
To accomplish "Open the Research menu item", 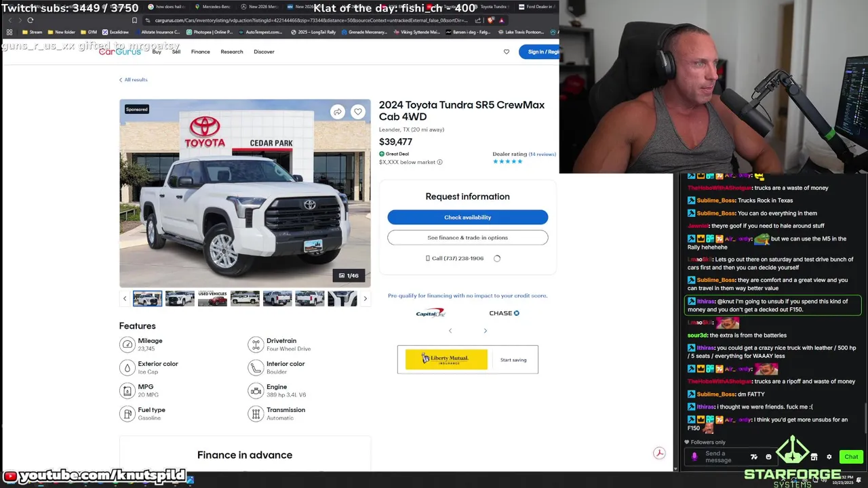I will click(x=231, y=52).
